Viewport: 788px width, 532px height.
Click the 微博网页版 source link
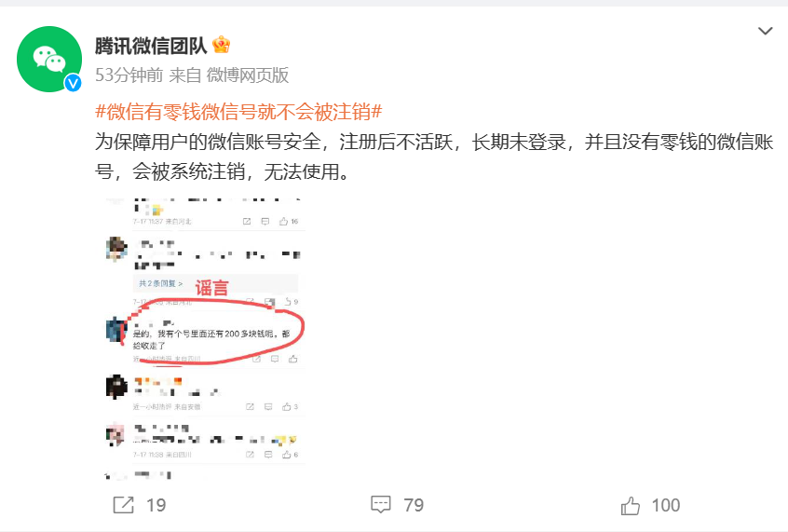point(248,75)
